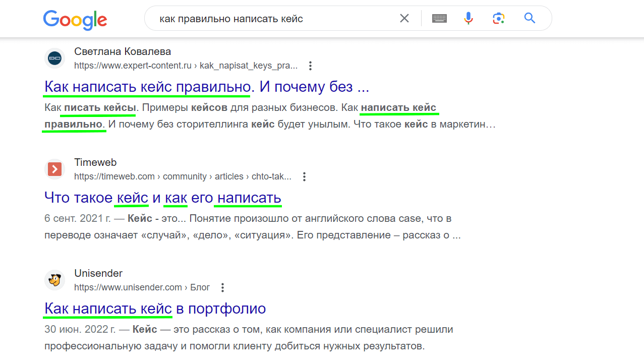This screenshot has width=644, height=364.
Task: Start voice search with microphone icon
Action: click(469, 19)
